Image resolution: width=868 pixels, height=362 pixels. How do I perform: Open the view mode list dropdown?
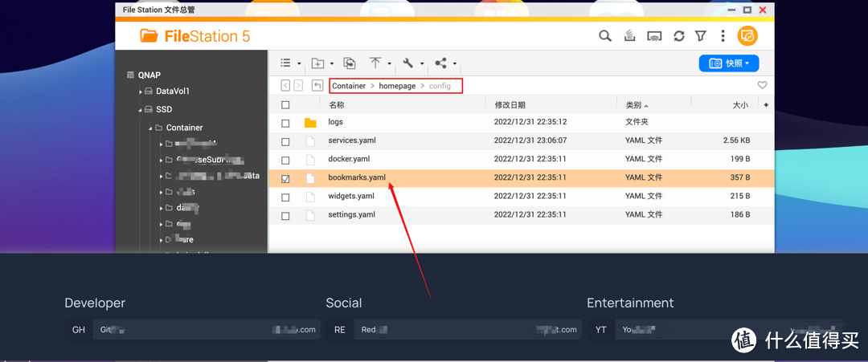pos(290,63)
